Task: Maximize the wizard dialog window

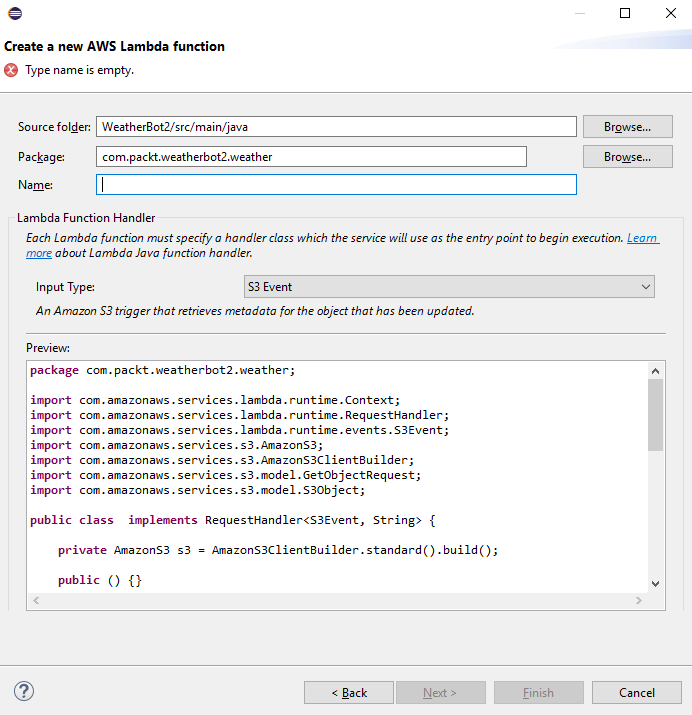Action: (x=625, y=13)
